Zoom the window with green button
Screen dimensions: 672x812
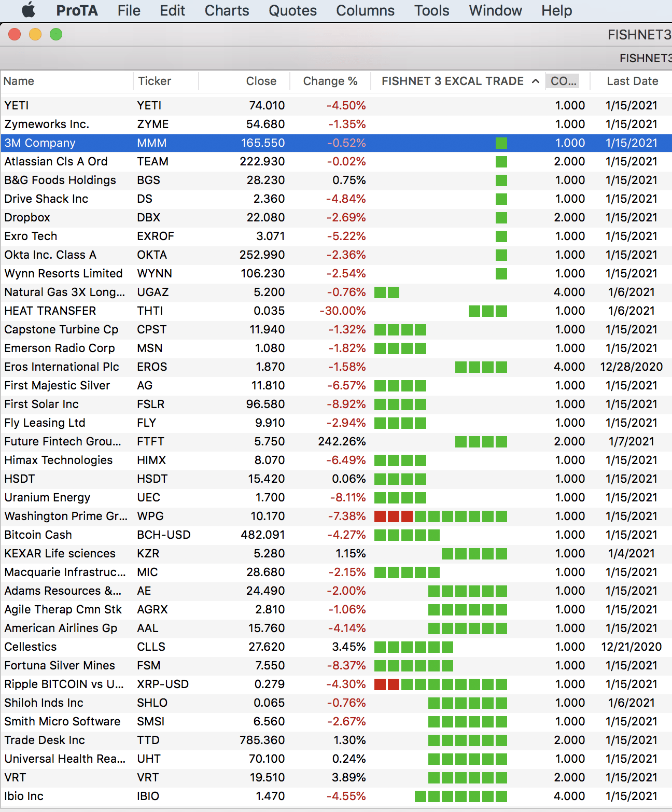(x=56, y=34)
